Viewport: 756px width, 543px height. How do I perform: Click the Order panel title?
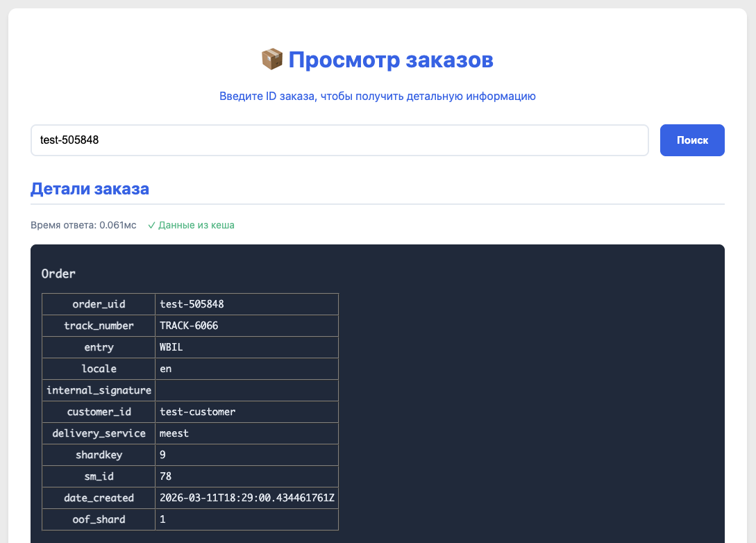point(58,274)
